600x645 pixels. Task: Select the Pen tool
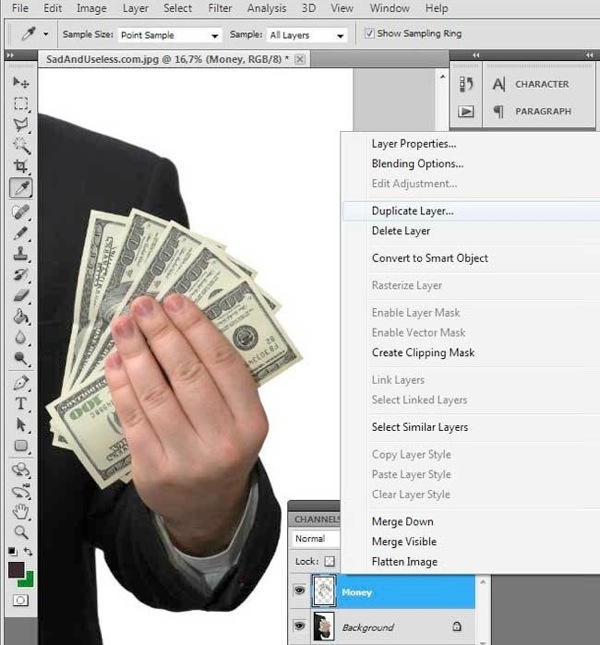pyautogui.click(x=21, y=382)
